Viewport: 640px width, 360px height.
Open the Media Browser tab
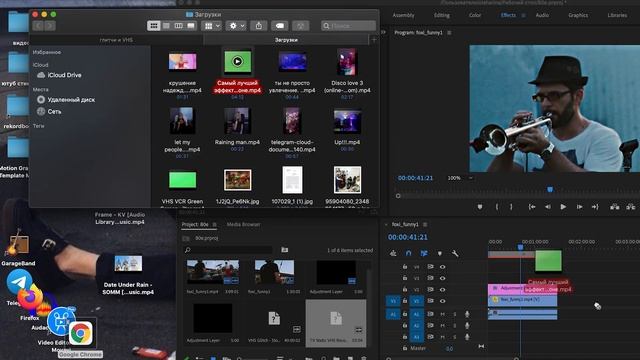(243, 224)
